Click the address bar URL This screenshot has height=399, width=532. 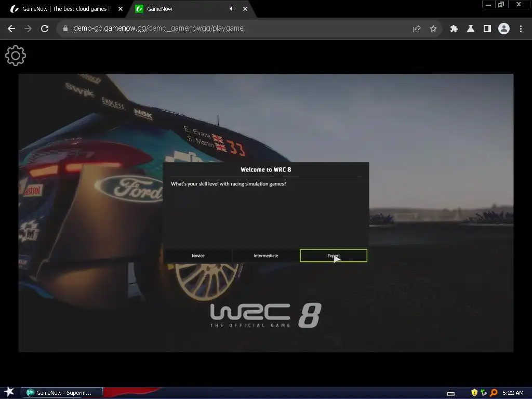[x=158, y=28]
